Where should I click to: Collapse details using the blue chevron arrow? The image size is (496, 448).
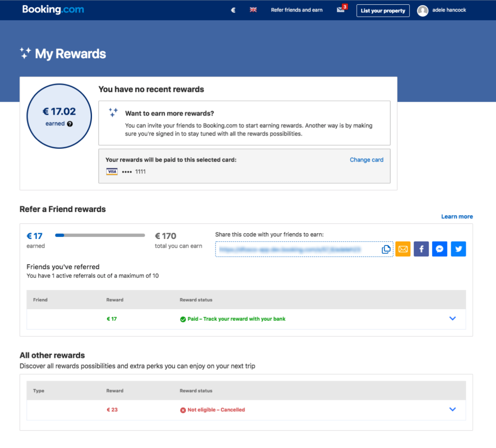[452, 318]
